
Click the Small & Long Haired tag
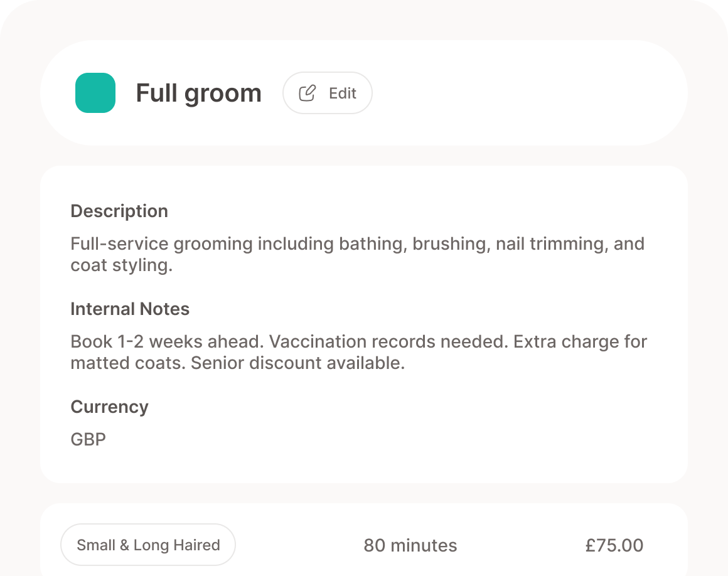[x=147, y=545]
